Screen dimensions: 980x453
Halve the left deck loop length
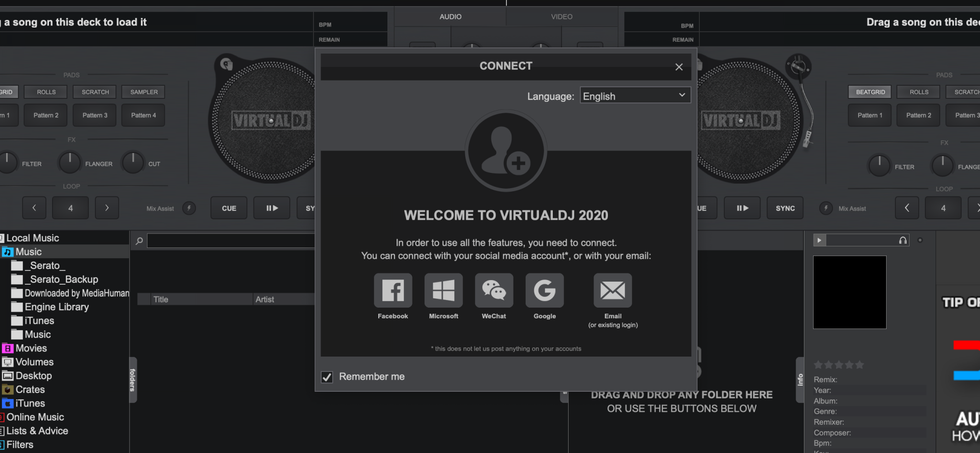34,208
